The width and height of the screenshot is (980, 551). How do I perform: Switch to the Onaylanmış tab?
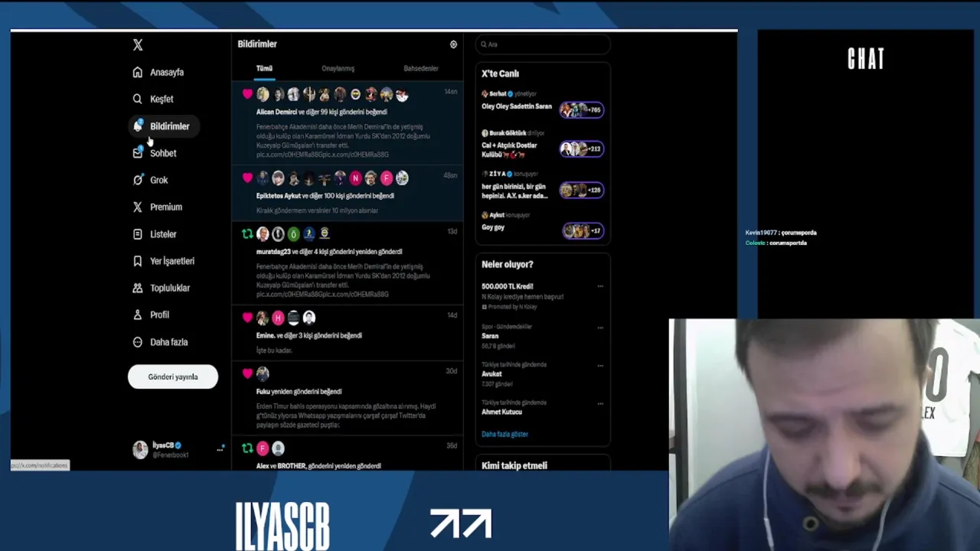coord(338,68)
